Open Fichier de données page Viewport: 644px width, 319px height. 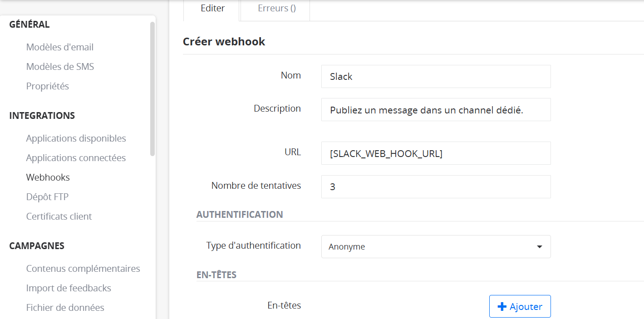(x=65, y=308)
